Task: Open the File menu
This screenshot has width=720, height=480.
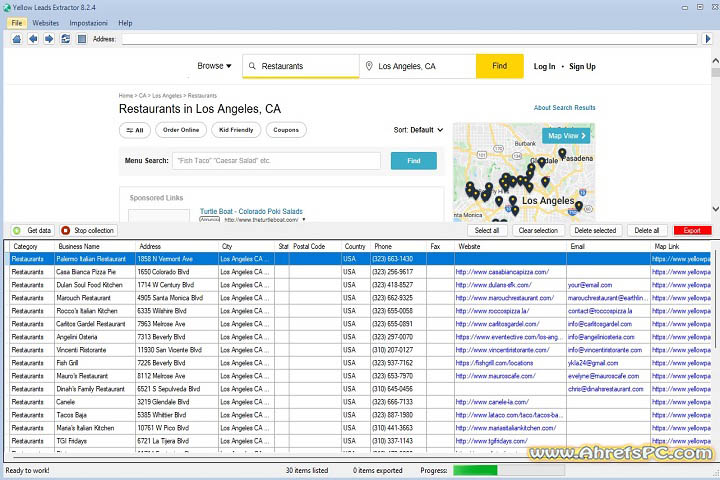Action: click(17, 23)
